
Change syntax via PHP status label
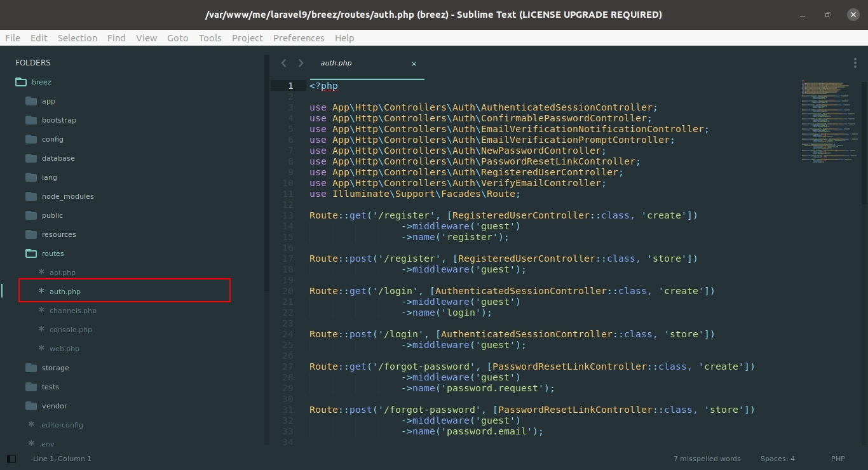click(837, 459)
